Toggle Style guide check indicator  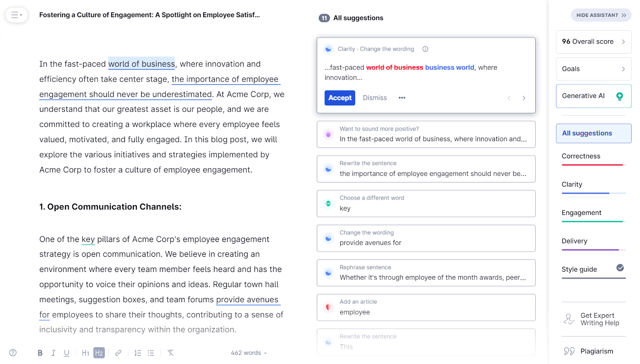(x=620, y=268)
